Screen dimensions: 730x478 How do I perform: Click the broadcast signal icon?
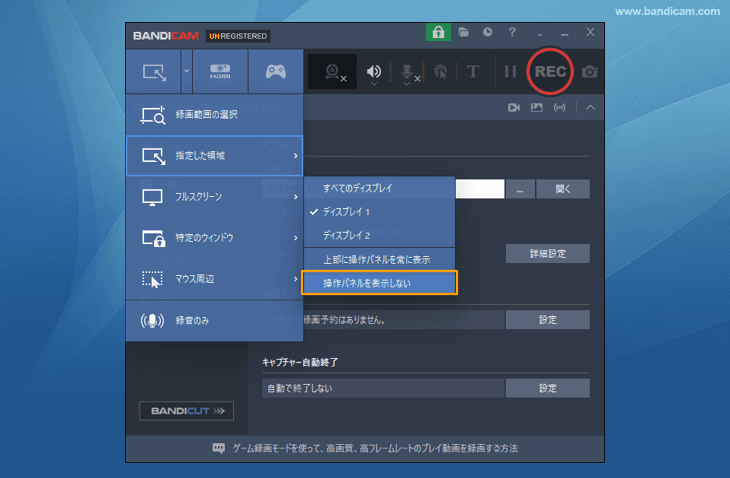[560, 108]
